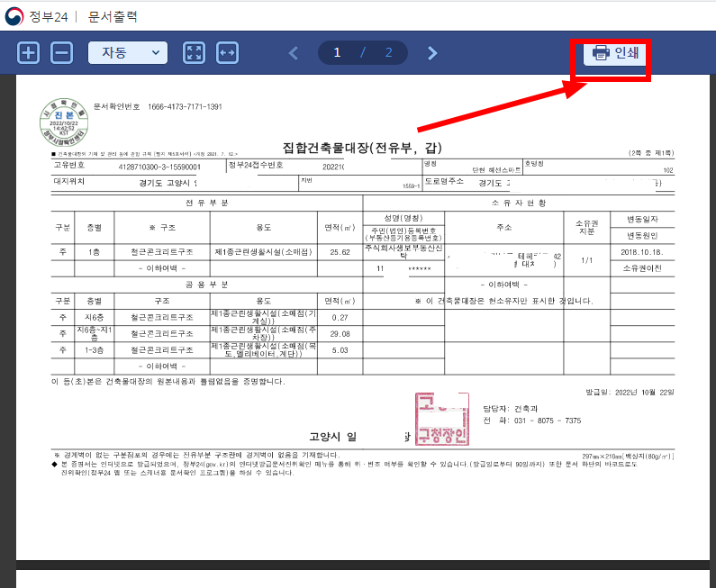Screen dimensions: 716x588
Task: Click the area value 25.62
Action: (x=340, y=252)
